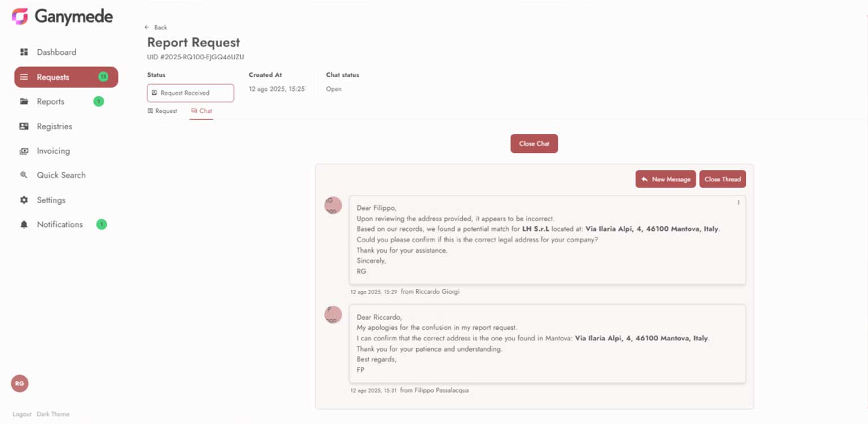Toggle Dark Theme
Image resolution: width=868 pixels, height=424 pixels.
pyautogui.click(x=53, y=414)
